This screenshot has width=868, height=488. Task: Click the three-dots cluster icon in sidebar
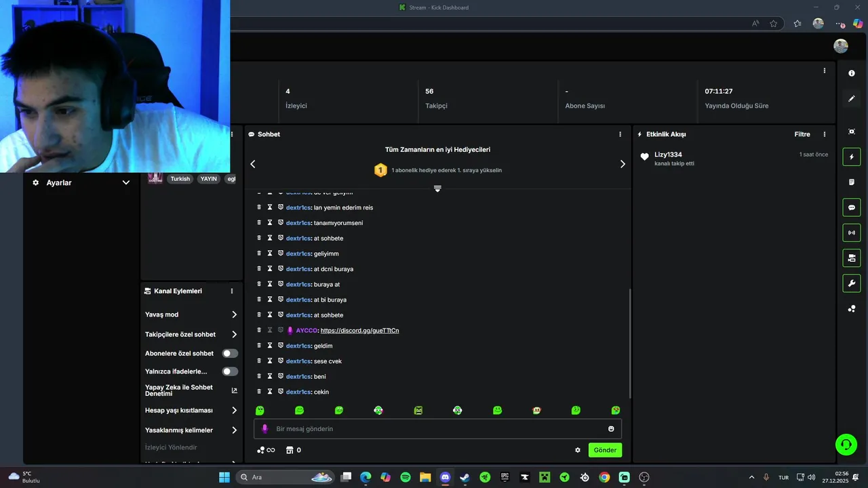point(852,308)
